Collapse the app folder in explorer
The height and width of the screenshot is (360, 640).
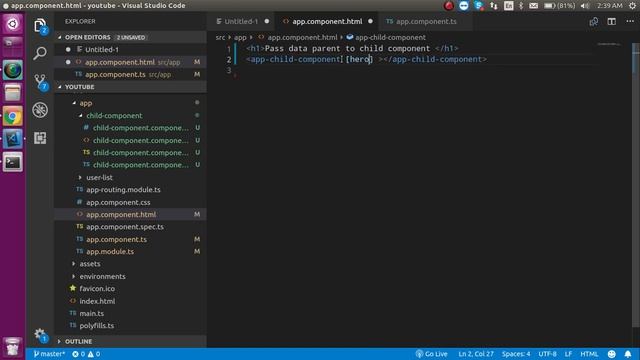(131, 103)
